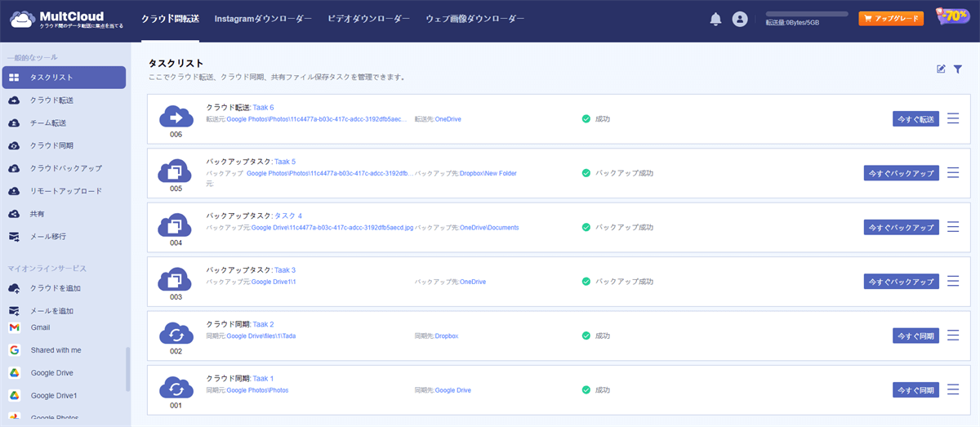980x427 pixels.
Task: Click the filter funnel icon
Action: 958,69
